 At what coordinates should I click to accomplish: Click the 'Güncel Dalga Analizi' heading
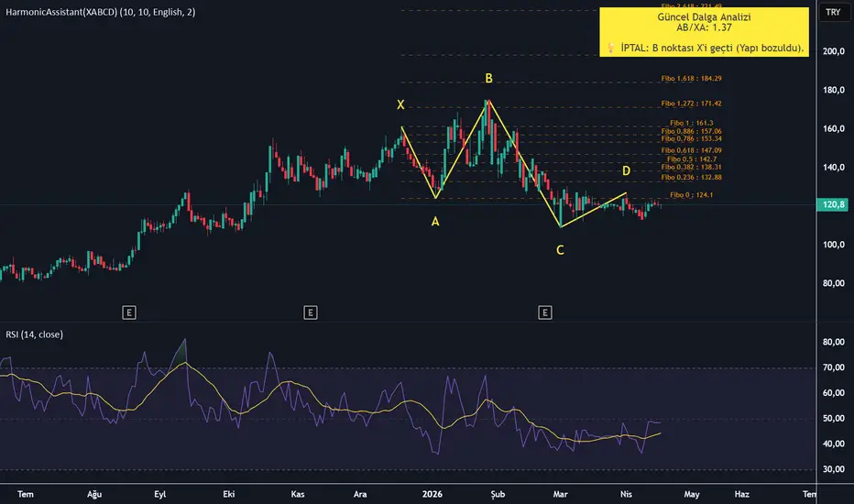point(704,16)
